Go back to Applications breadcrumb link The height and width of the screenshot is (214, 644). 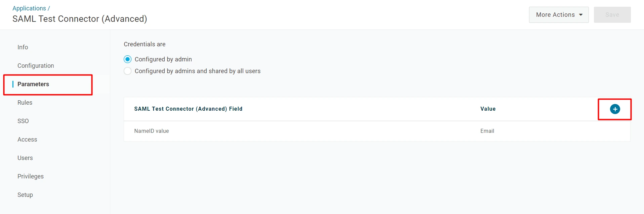tap(29, 8)
